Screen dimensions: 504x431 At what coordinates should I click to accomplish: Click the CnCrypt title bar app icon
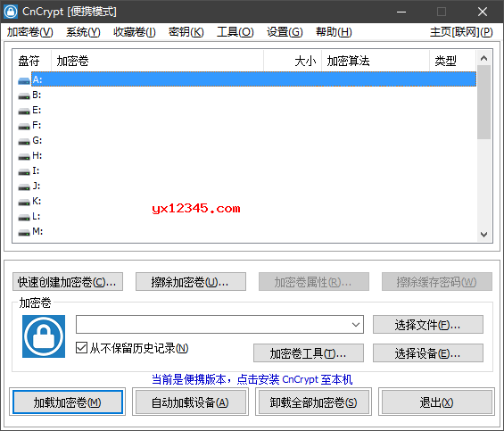(x=11, y=12)
